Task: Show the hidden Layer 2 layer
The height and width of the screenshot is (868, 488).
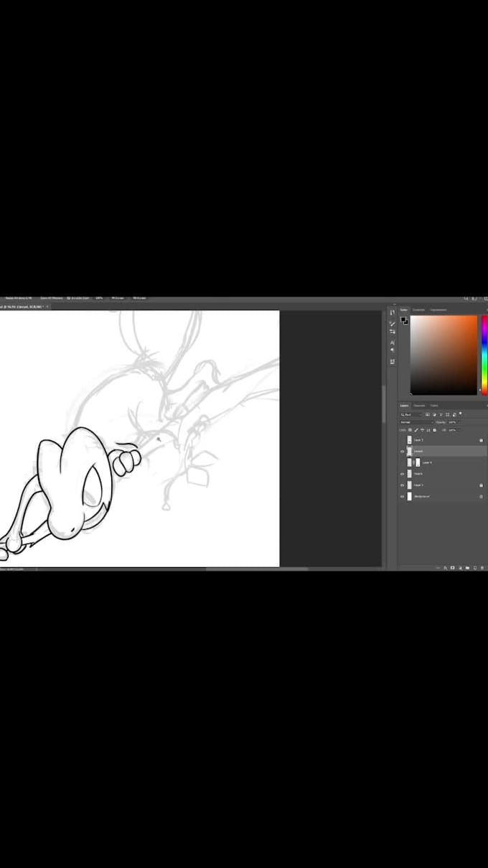Action: coord(402,440)
